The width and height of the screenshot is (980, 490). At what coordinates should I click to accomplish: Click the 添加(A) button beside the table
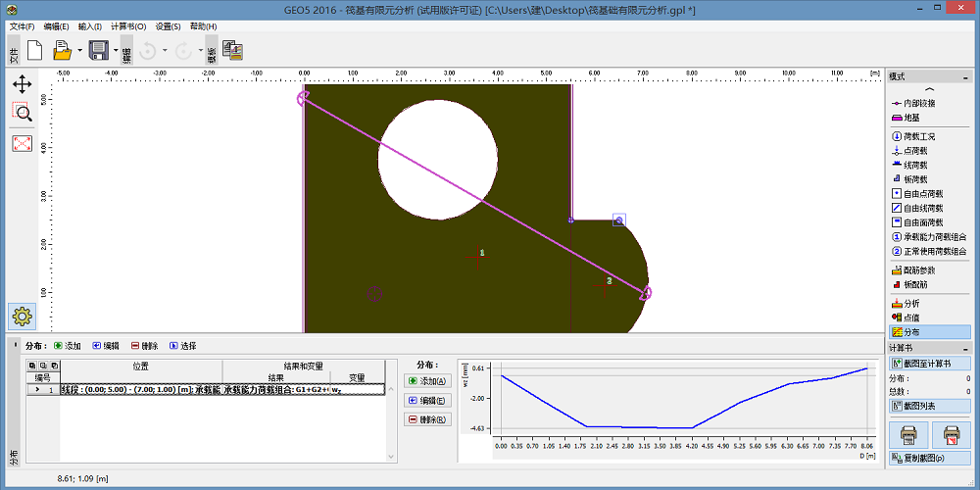427,381
